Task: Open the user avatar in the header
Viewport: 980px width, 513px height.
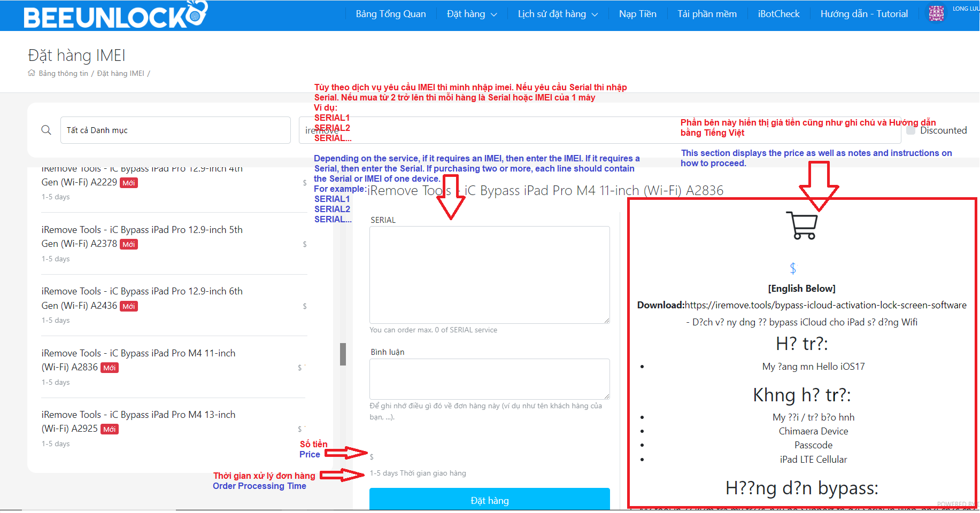Action: pyautogui.click(x=936, y=13)
